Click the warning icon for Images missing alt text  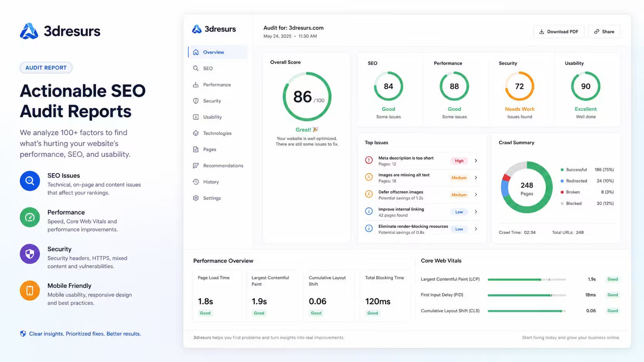[369, 177]
